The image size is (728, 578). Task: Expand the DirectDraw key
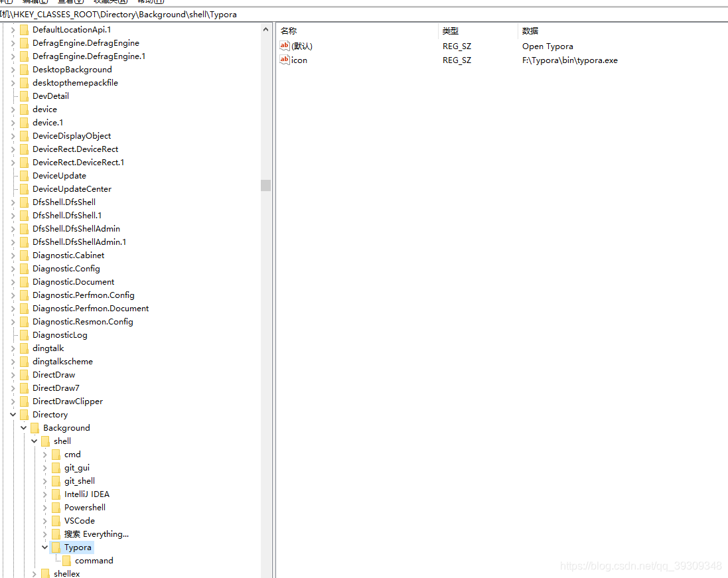tap(13, 375)
